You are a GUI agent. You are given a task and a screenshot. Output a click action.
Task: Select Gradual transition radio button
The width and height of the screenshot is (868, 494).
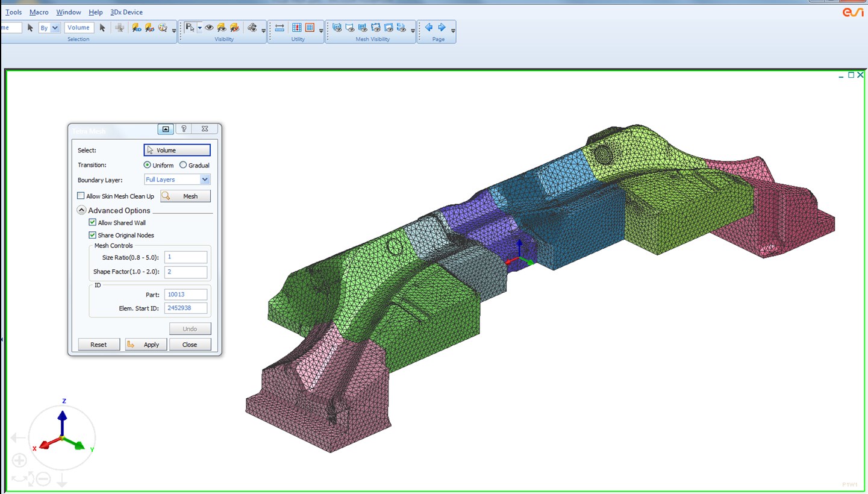click(x=183, y=165)
